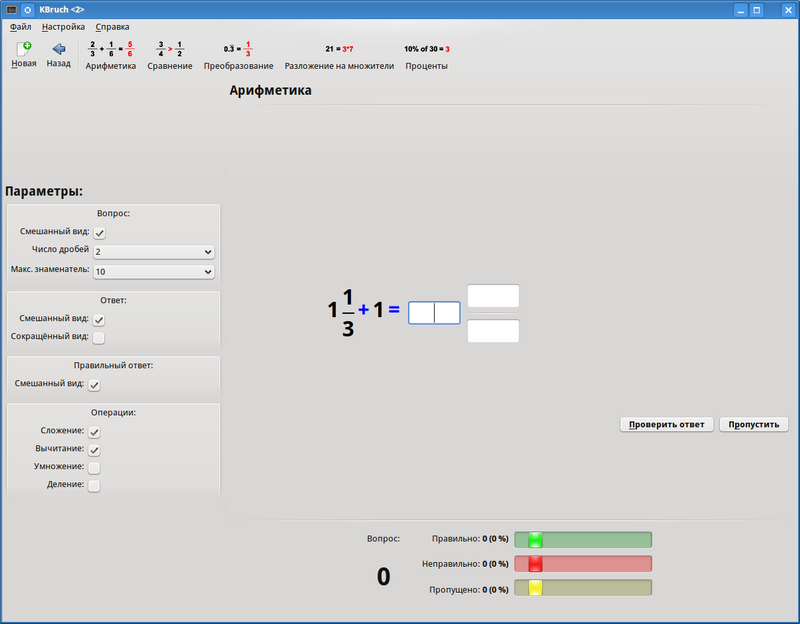
Task: Enable the Умножение operation checkbox
Action: (x=94, y=468)
